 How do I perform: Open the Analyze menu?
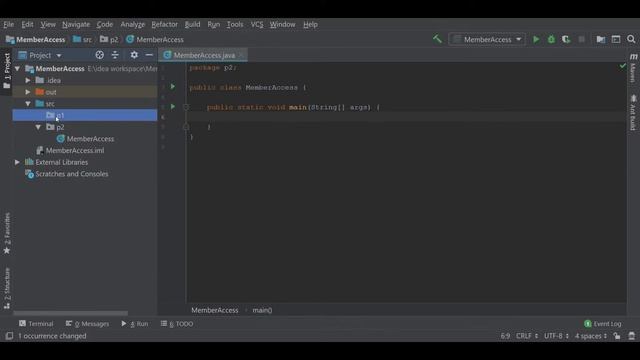pyautogui.click(x=133, y=24)
